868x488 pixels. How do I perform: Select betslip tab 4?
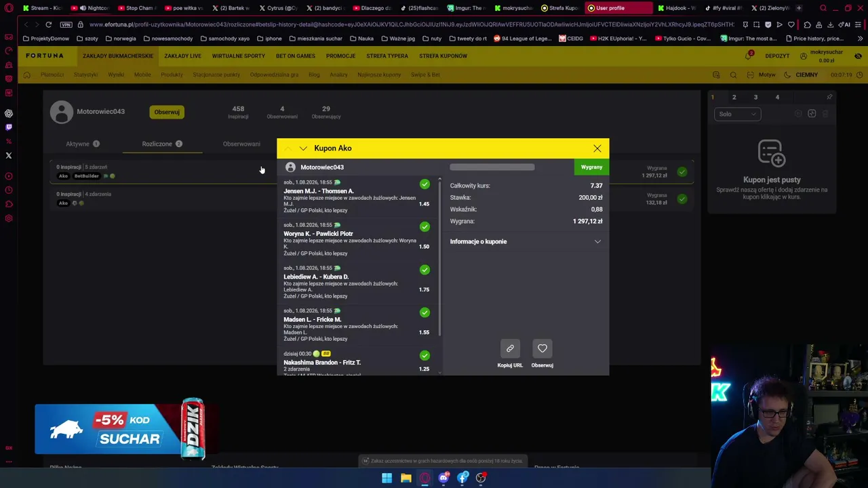pos(777,98)
